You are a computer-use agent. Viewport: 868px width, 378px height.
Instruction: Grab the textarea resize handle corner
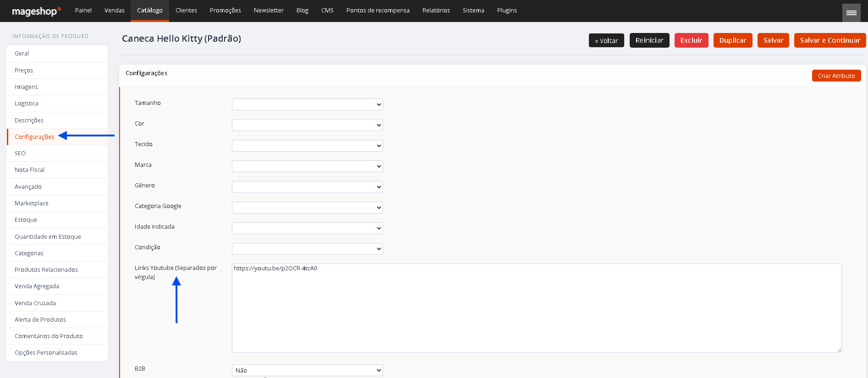coord(839,350)
